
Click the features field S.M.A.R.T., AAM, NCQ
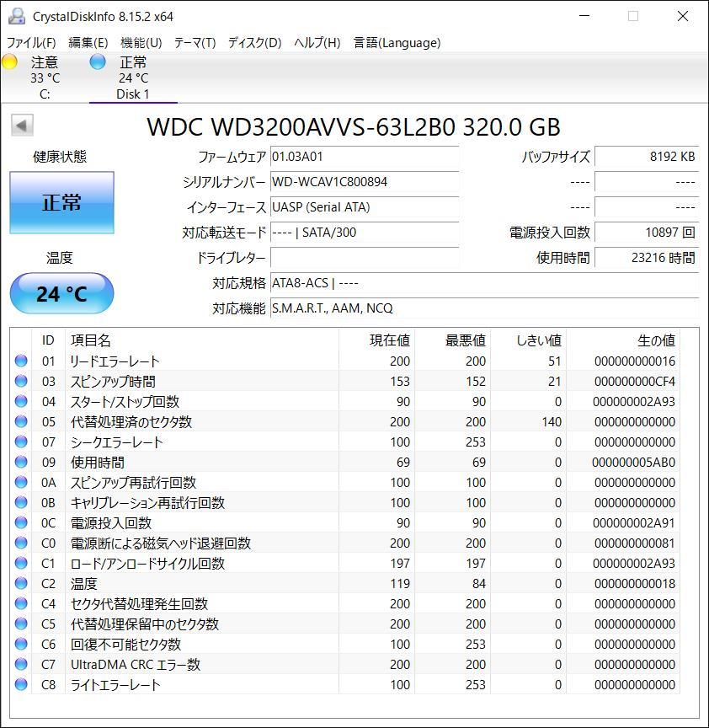484,308
